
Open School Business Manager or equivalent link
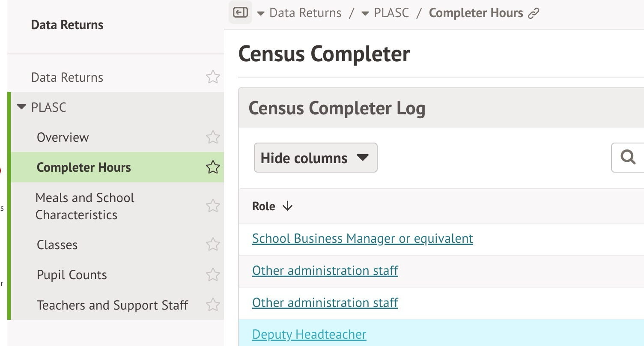(x=362, y=239)
